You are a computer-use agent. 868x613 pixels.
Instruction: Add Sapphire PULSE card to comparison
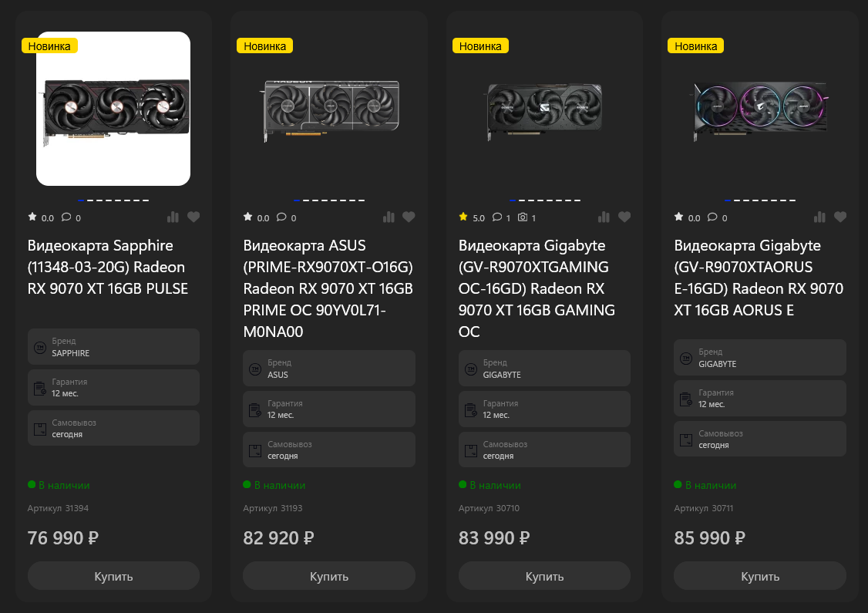173,217
